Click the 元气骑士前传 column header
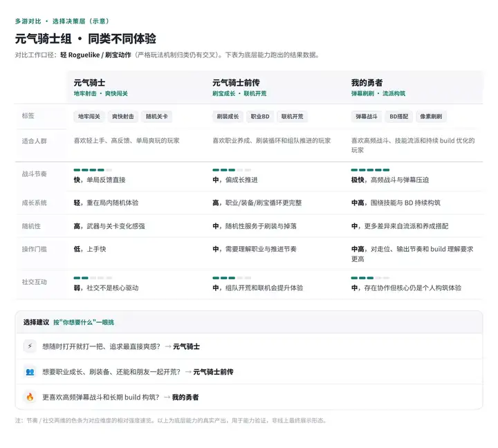Viewport: 498px width, 448px height. [x=236, y=83]
